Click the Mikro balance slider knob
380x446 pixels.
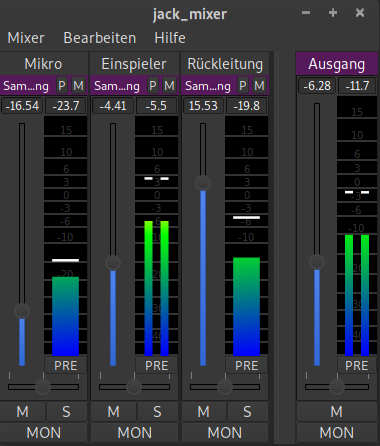pos(43,387)
